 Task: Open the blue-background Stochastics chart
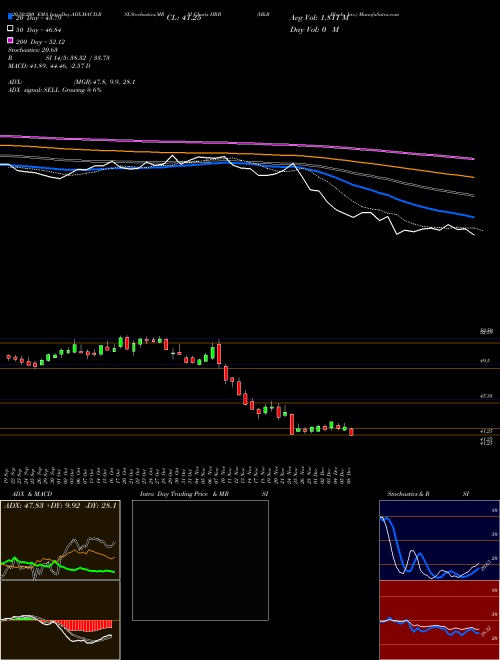[439, 540]
